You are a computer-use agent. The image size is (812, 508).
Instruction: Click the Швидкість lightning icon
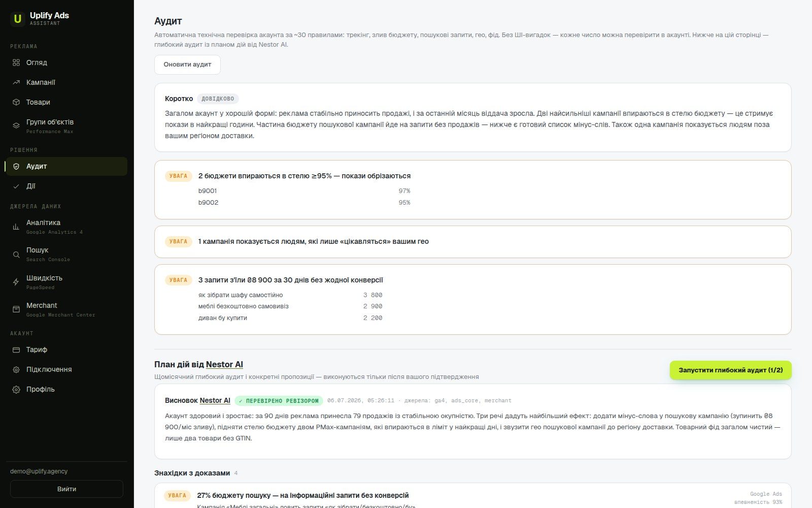click(x=16, y=282)
